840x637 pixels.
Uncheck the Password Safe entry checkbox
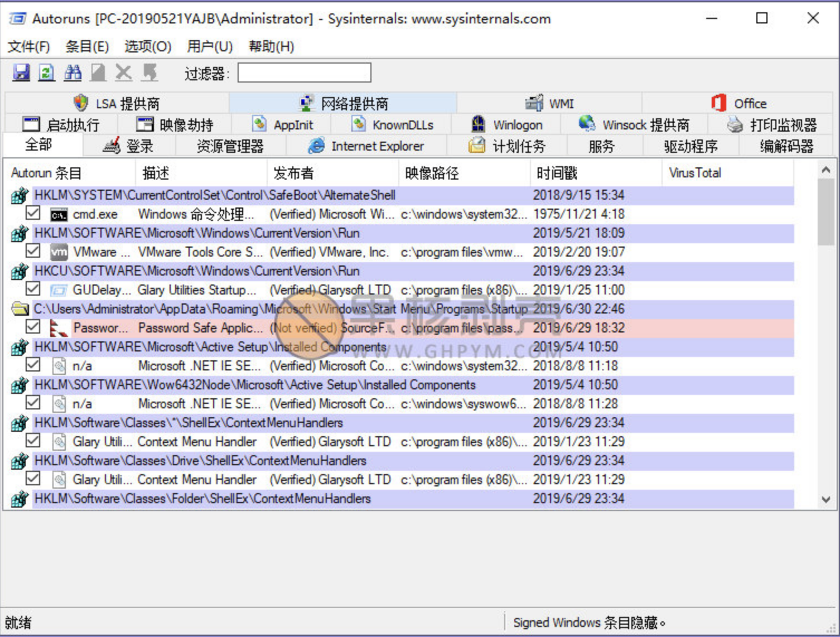(x=33, y=327)
